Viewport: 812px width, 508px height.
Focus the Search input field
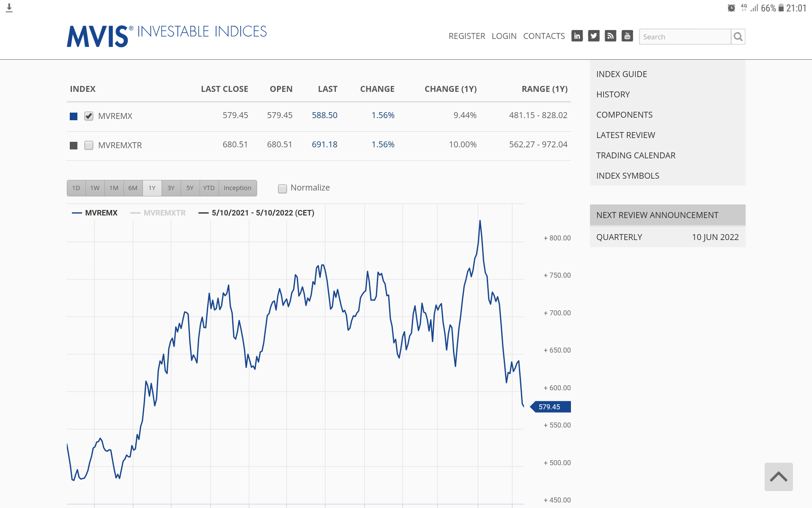tap(685, 37)
